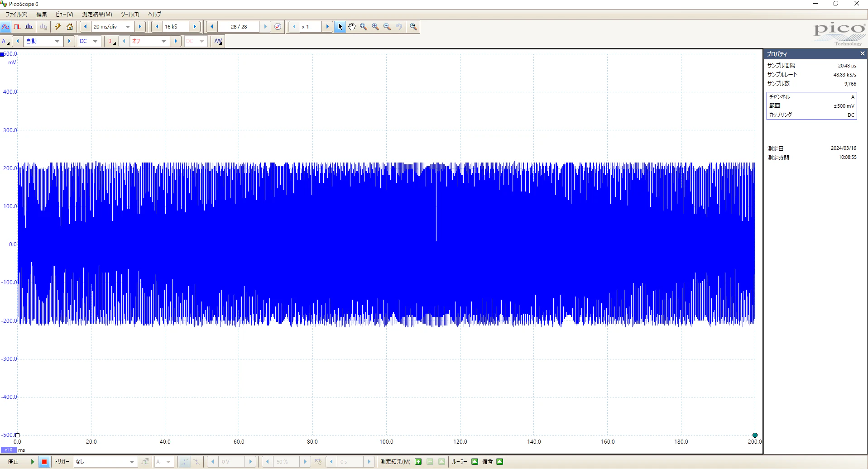Viewport: 868px width, 469px height.
Task: Open the ヘルプ menu
Action: (154, 14)
